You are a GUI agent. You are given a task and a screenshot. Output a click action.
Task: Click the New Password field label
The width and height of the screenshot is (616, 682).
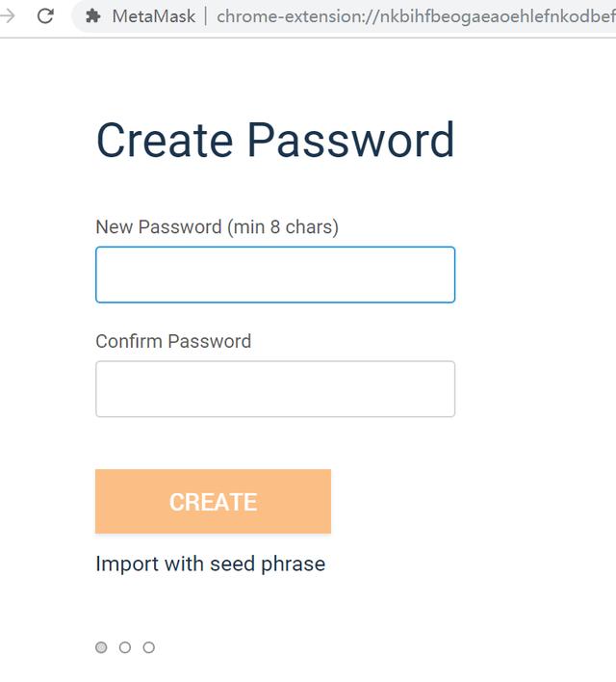point(159,227)
